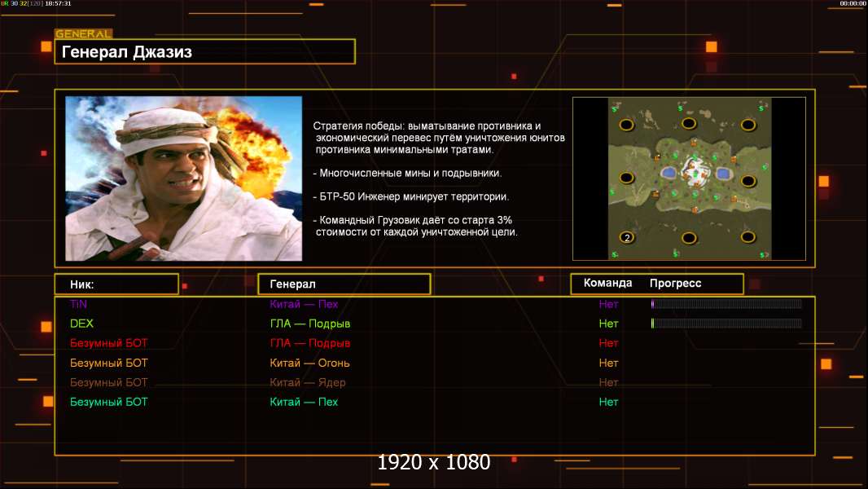868x489 pixels.
Task: Click the 18:57:31 clock readout
Action: [58, 3]
